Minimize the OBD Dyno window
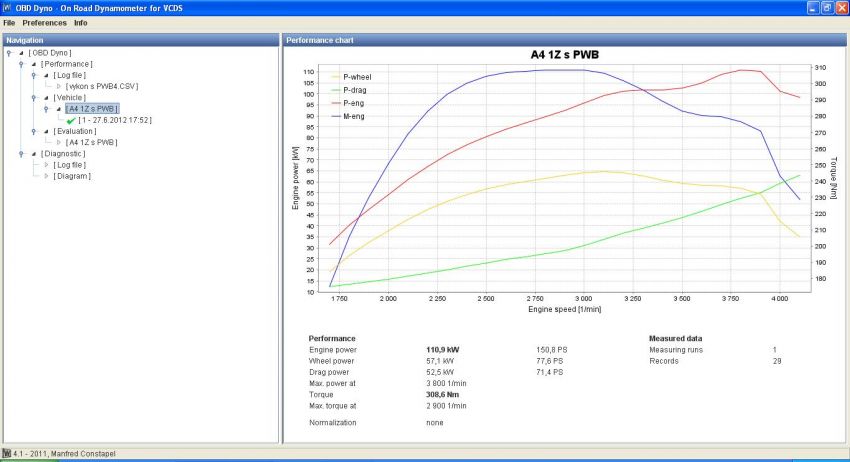 click(x=813, y=8)
